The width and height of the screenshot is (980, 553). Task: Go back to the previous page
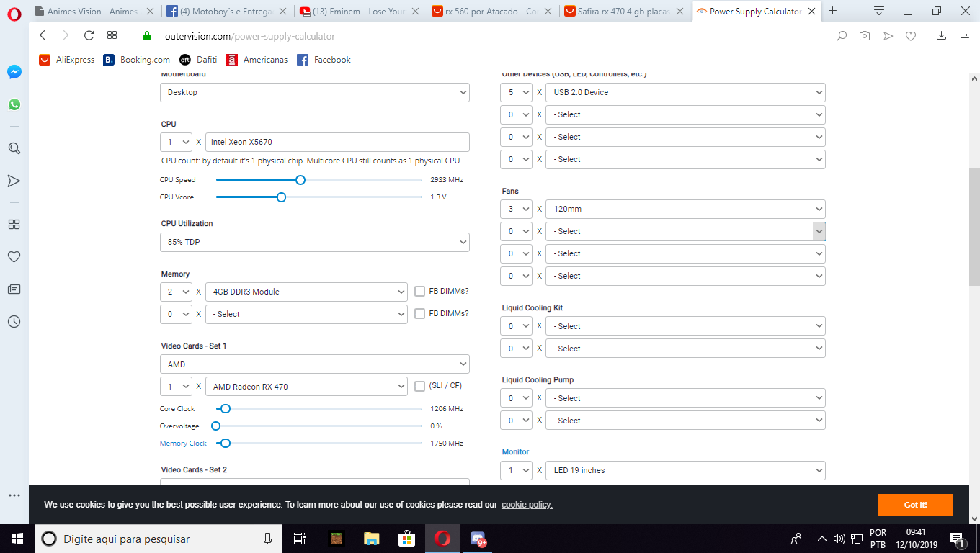pos(43,36)
